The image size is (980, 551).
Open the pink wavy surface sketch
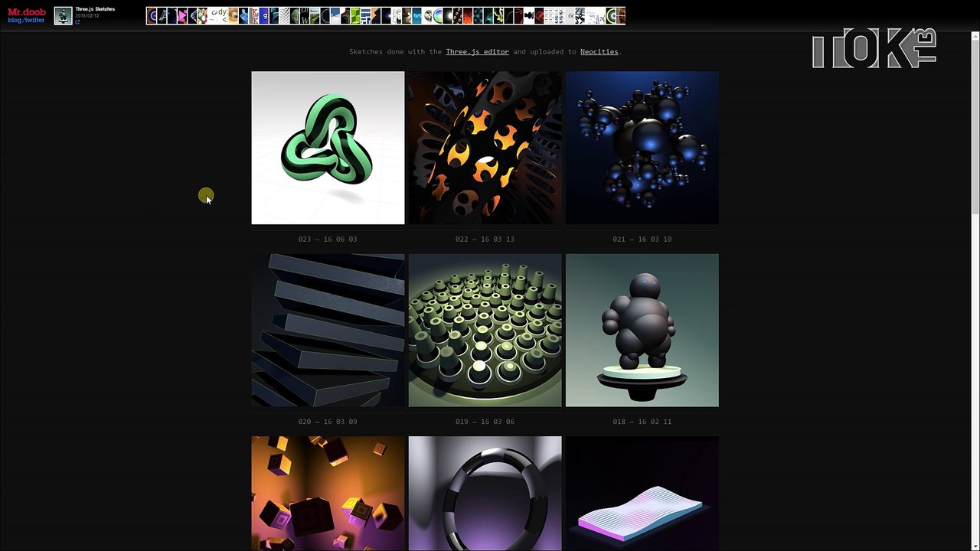pos(642,494)
